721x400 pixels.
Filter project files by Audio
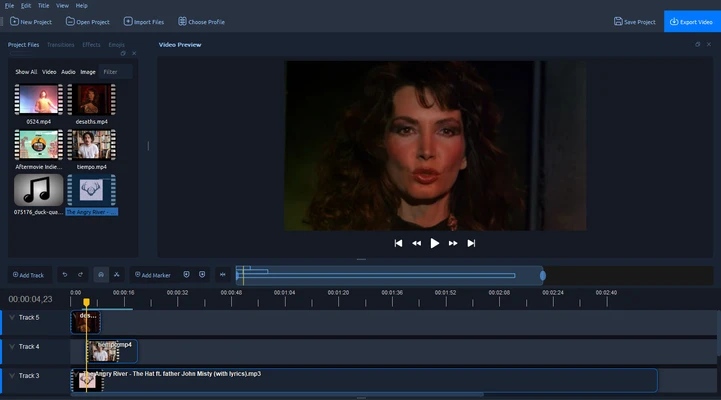68,72
